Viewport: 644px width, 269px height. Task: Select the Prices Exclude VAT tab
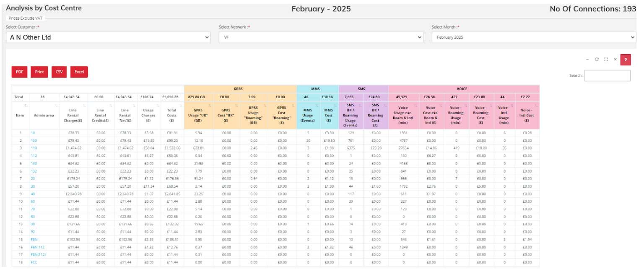click(x=25, y=18)
